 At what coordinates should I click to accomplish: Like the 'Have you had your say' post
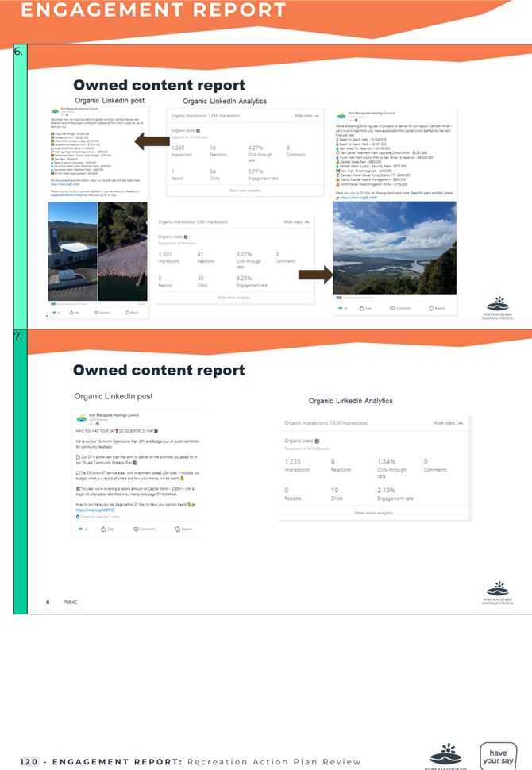[107, 529]
